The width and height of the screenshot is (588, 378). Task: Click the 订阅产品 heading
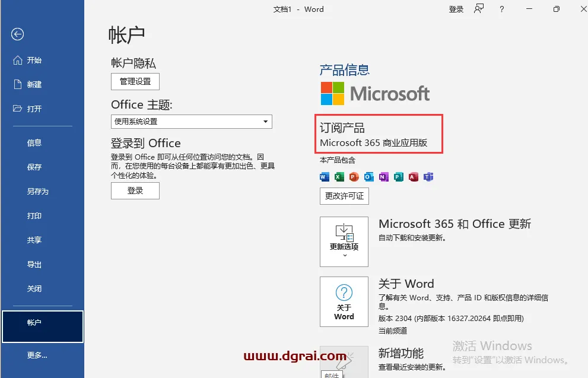pos(342,128)
